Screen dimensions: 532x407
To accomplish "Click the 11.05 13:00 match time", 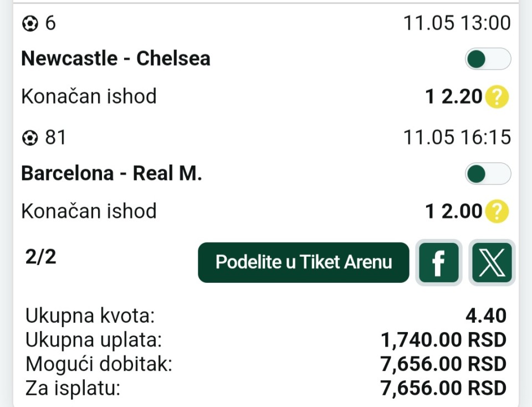I will [x=457, y=23].
